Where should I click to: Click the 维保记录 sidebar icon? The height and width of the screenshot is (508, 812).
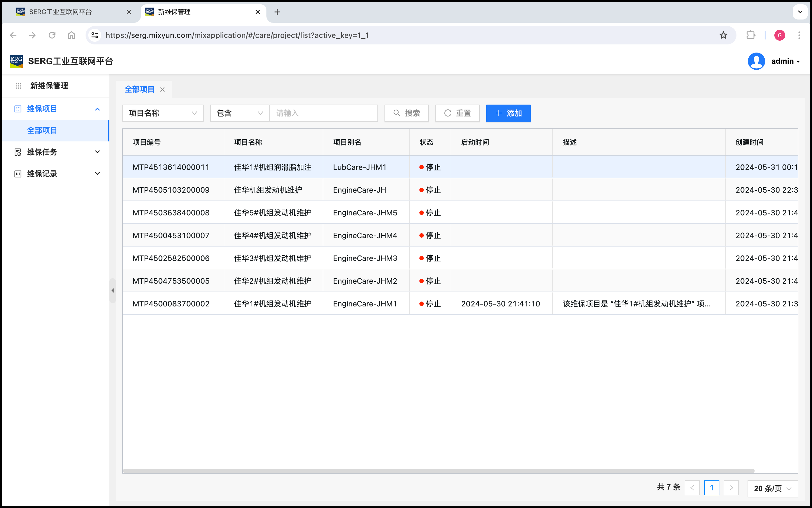pyautogui.click(x=18, y=174)
